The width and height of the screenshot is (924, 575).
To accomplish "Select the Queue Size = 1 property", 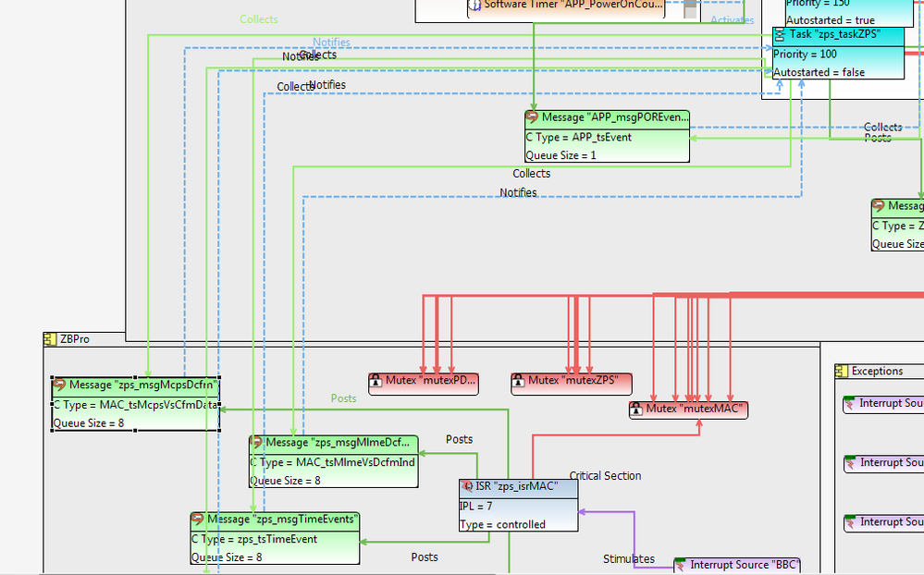I will pyautogui.click(x=561, y=155).
